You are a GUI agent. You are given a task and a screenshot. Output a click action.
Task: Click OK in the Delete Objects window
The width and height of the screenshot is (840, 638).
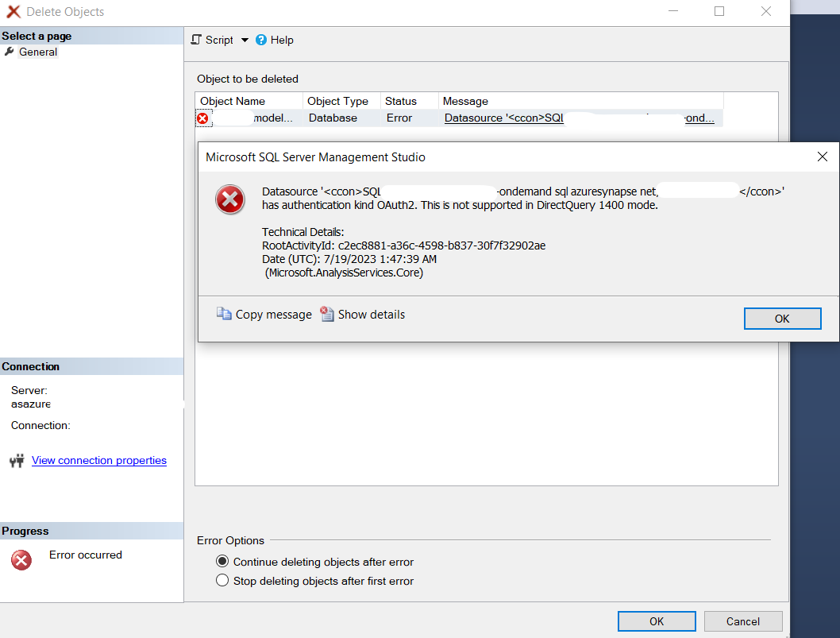[x=657, y=621]
